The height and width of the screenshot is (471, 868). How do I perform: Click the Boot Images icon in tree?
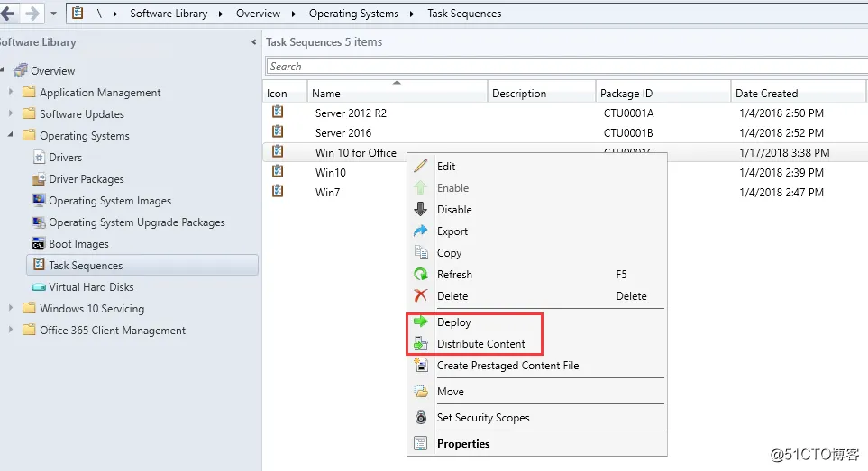[39, 244]
